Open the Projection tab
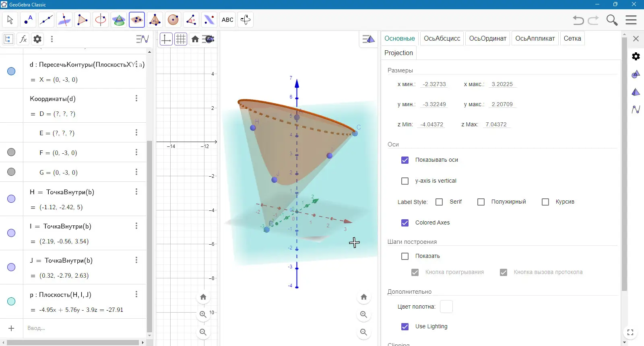This screenshot has width=644, height=346. [x=399, y=53]
